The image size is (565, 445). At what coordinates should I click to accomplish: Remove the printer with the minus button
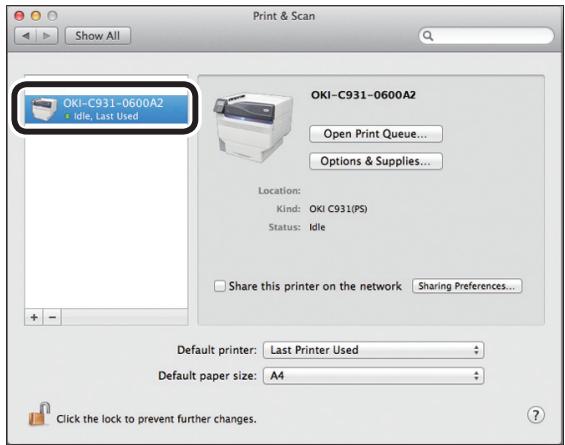[52, 317]
